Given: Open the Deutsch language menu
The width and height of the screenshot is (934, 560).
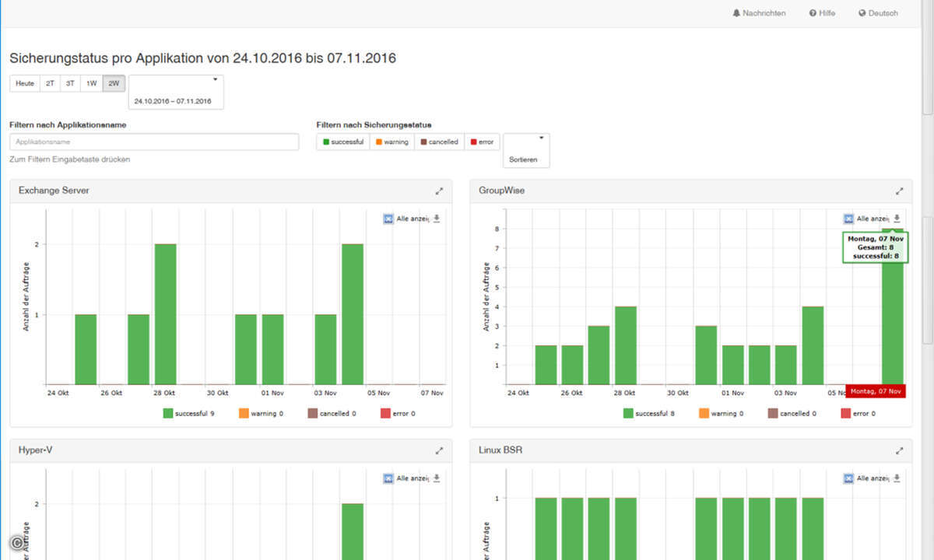Looking at the screenshot, I should coord(878,13).
